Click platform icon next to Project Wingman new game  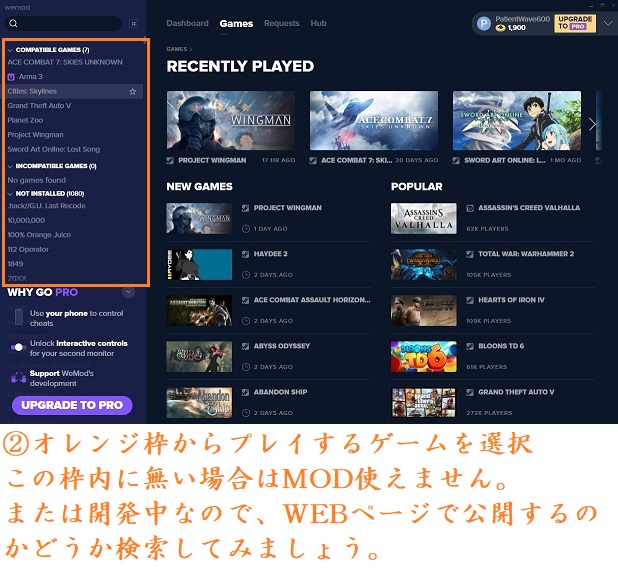[245, 208]
